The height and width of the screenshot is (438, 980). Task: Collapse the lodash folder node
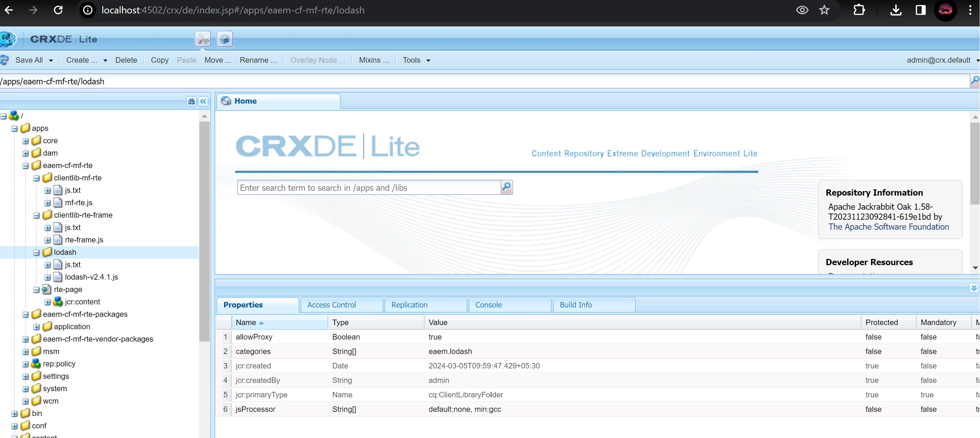(37, 253)
